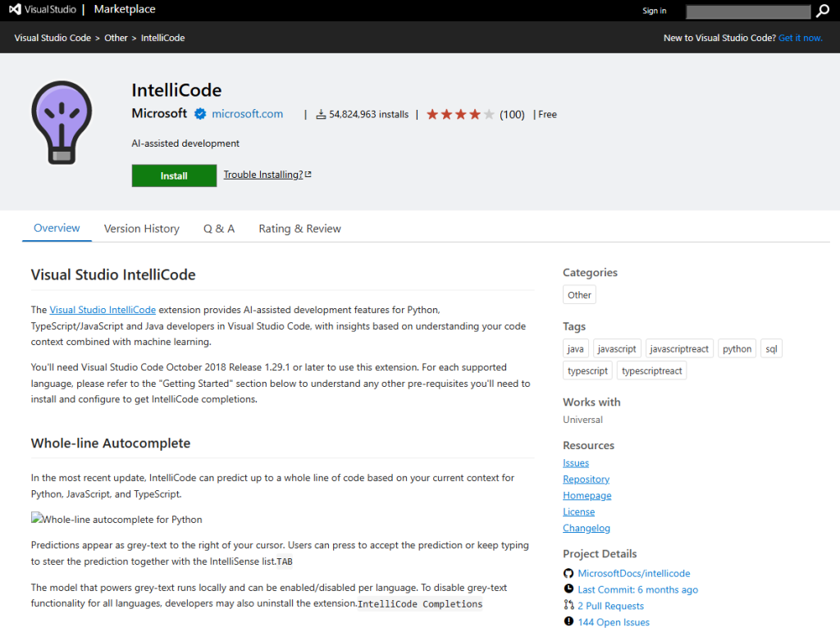Click the broken Whole-line autocomplete image
Screen dimensions: 840x632
point(116,519)
